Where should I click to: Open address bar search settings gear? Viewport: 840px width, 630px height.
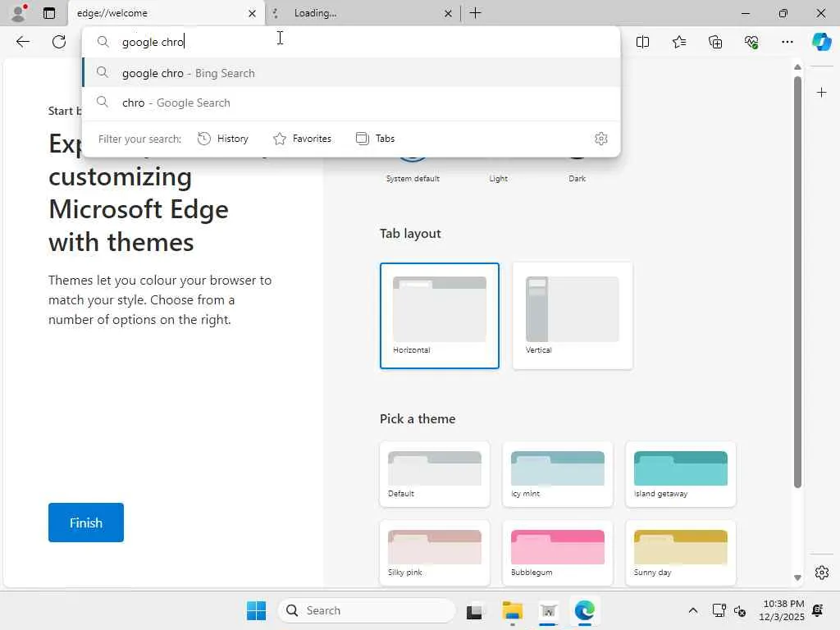click(601, 139)
